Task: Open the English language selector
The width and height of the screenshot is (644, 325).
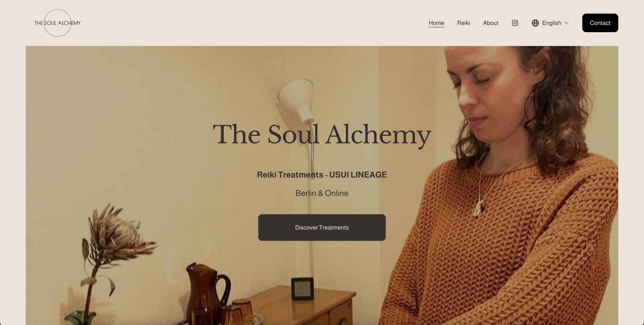Action: click(x=550, y=23)
